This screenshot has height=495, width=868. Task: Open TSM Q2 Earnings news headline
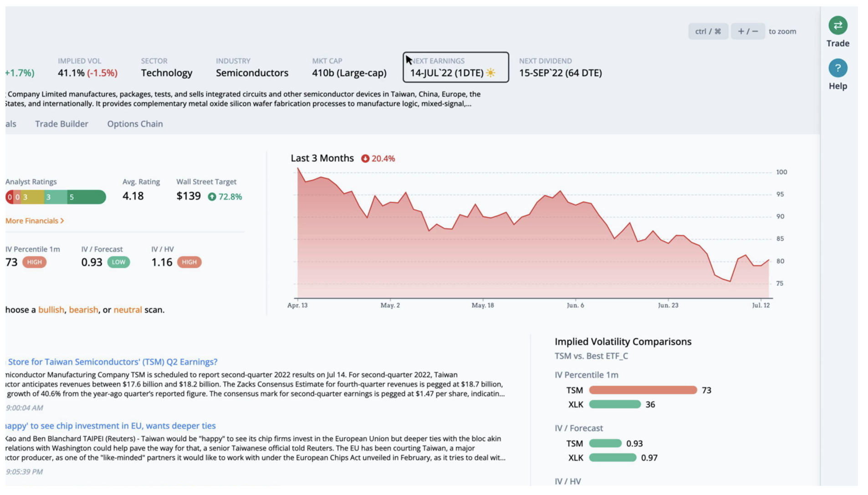pyautogui.click(x=112, y=362)
